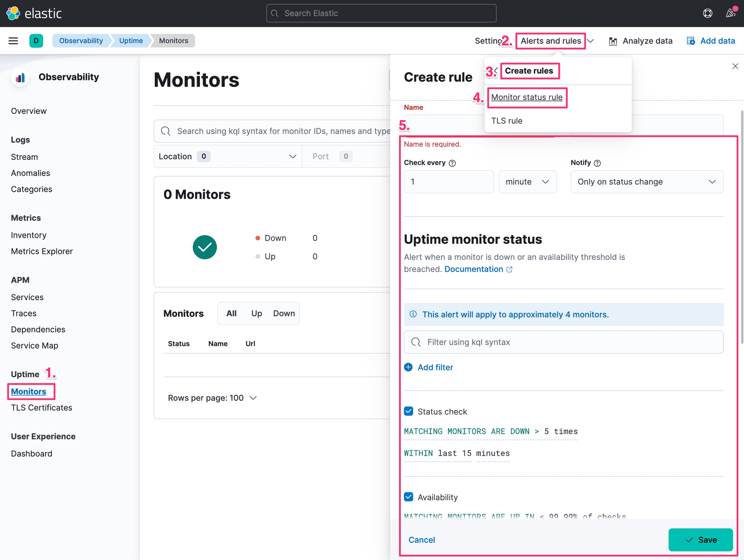Expand the Only on status change dropdown
Viewport: 744px width, 560px height.
[x=646, y=182]
